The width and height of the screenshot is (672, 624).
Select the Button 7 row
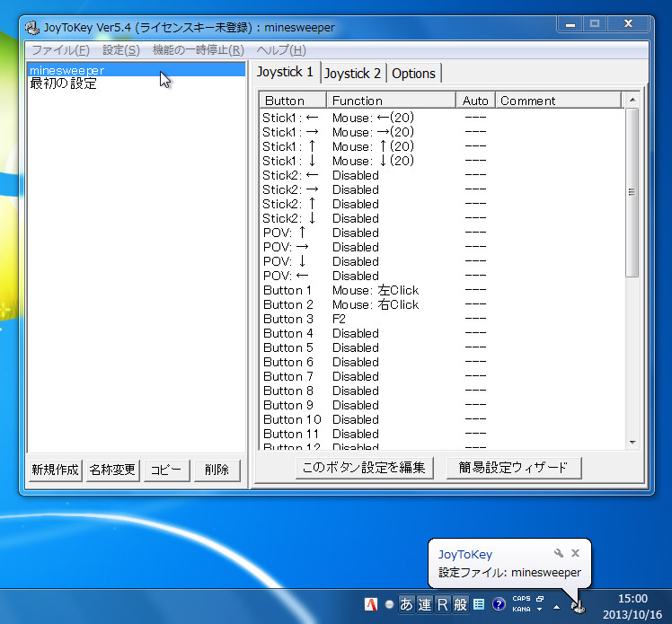pyautogui.click(x=442, y=376)
